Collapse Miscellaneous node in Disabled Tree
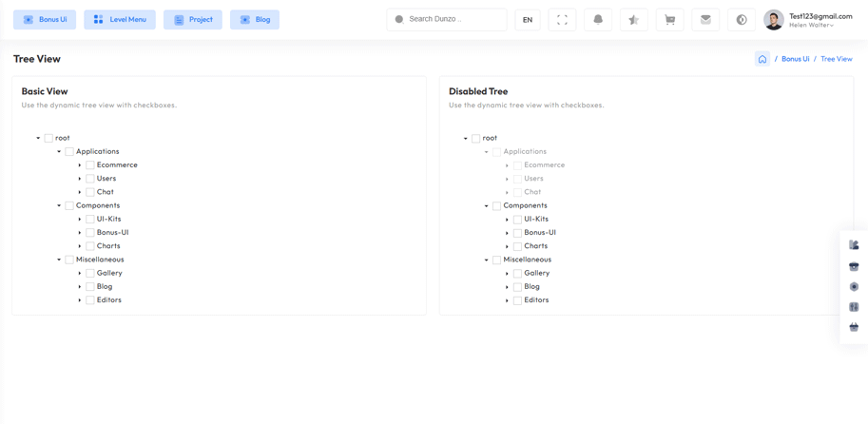This screenshot has height=424, width=868. coord(487,260)
